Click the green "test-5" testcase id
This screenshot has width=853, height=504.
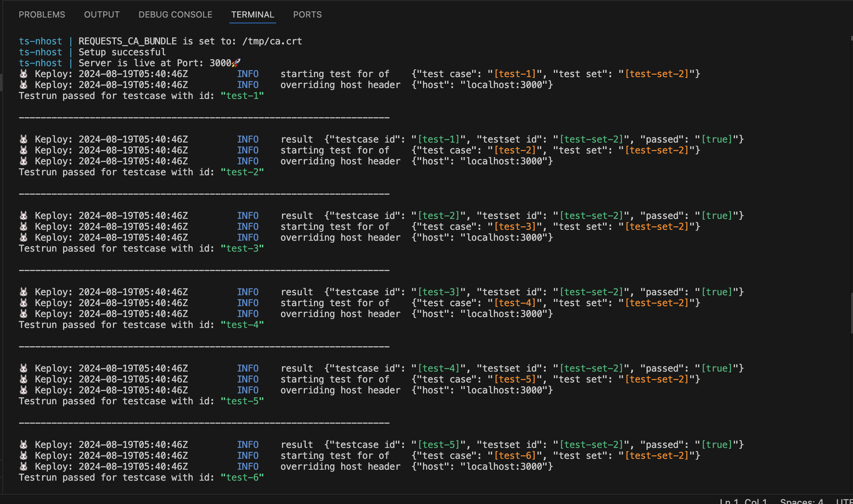pos(242,401)
